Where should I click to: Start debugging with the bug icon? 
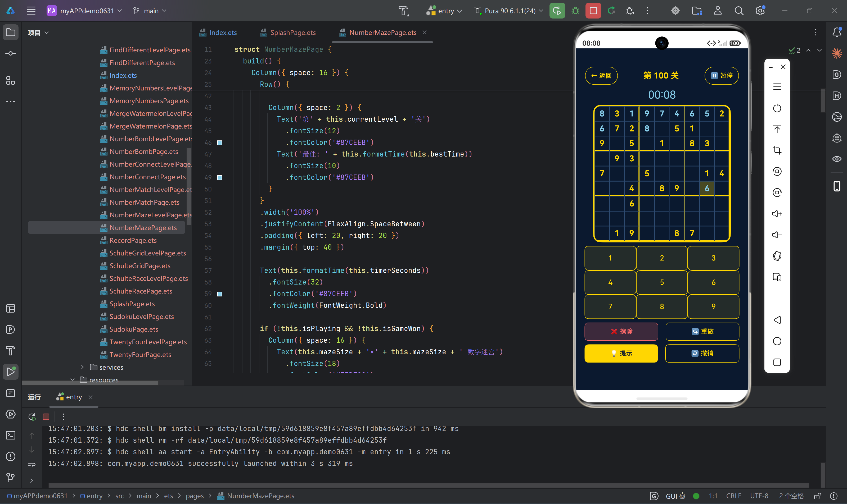click(x=575, y=11)
